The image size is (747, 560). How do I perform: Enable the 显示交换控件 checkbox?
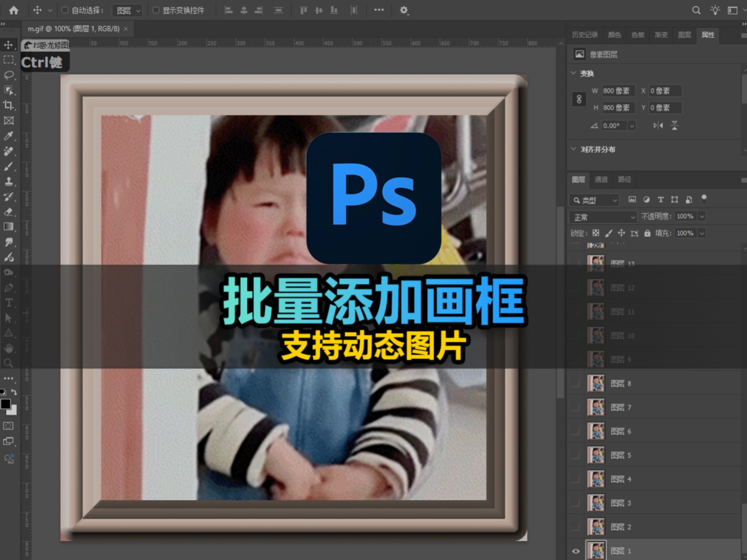pos(156,10)
